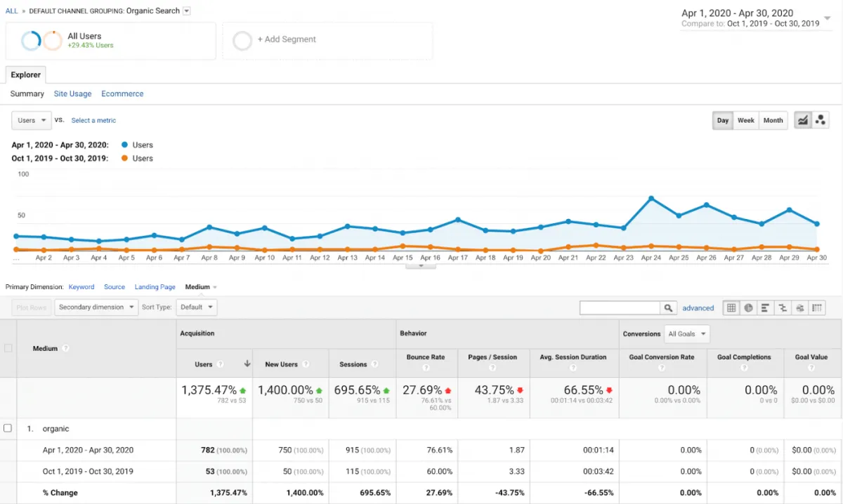This screenshot has width=843, height=504.
Task: Choose Landing Page as primary dimension
Action: [x=155, y=286]
